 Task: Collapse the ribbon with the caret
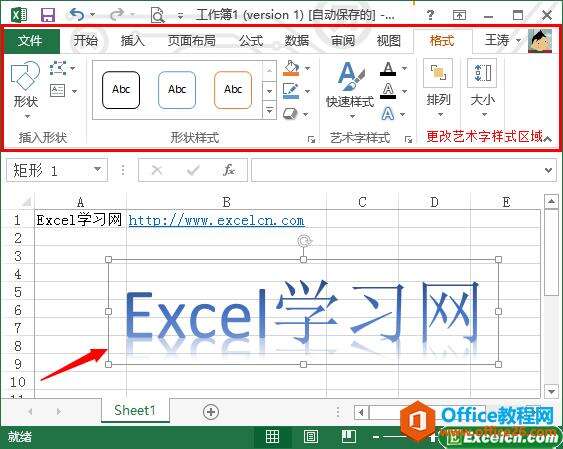tap(547, 139)
